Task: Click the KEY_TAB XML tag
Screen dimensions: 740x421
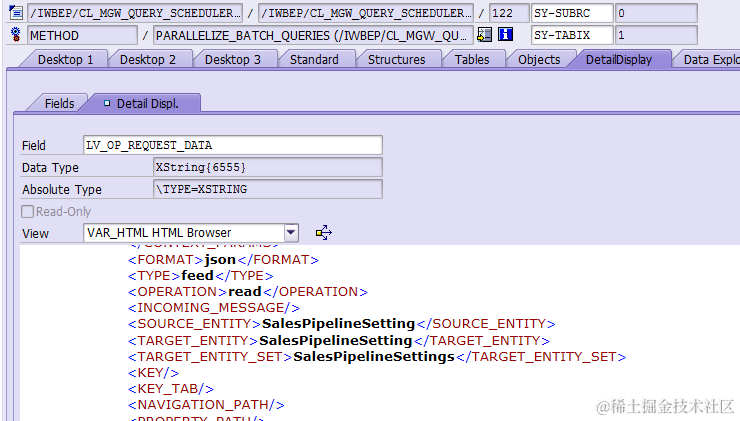Action: click(171, 389)
